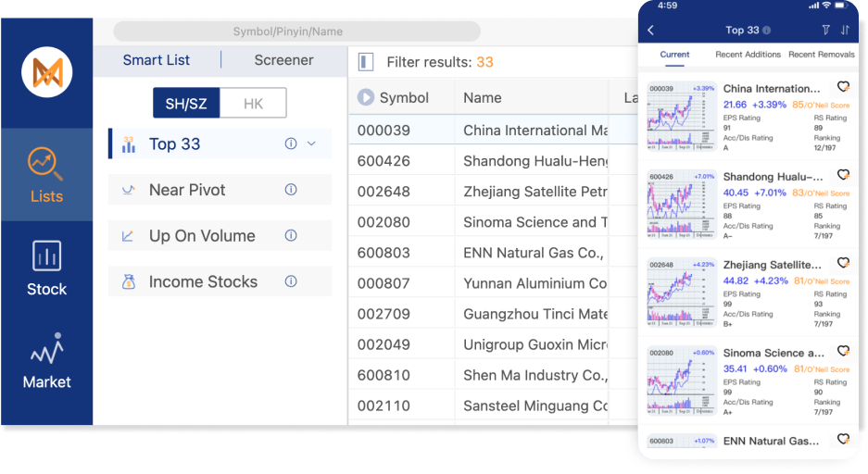
Task: Open the Lists section in sidebar
Action: click(46, 174)
